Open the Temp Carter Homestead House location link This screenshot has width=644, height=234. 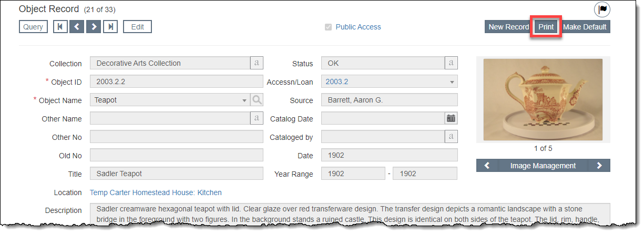(x=156, y=192)
